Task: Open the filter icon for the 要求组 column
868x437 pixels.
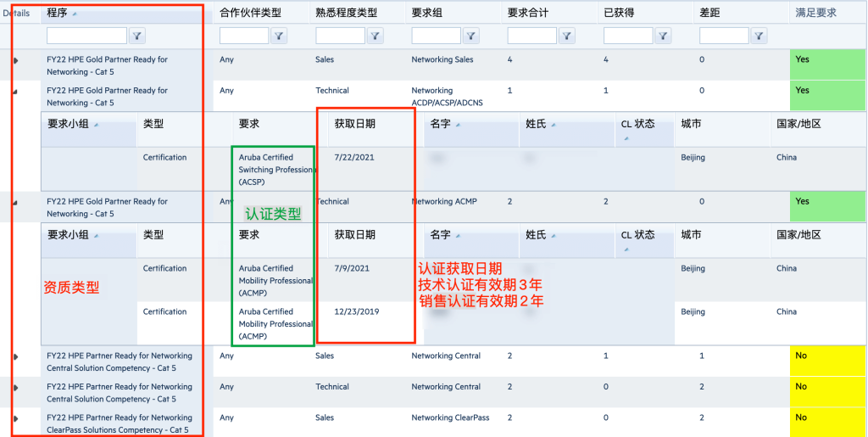Action: click(x=470, y=36)
